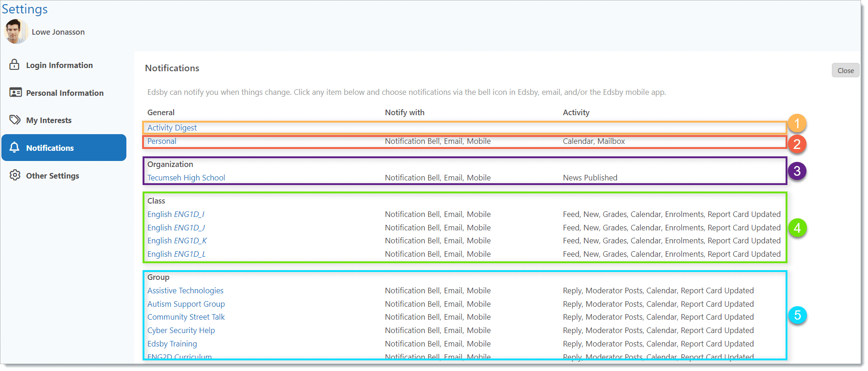Open Community Street Talk group settings
The image size is (868, 371).
186,317
